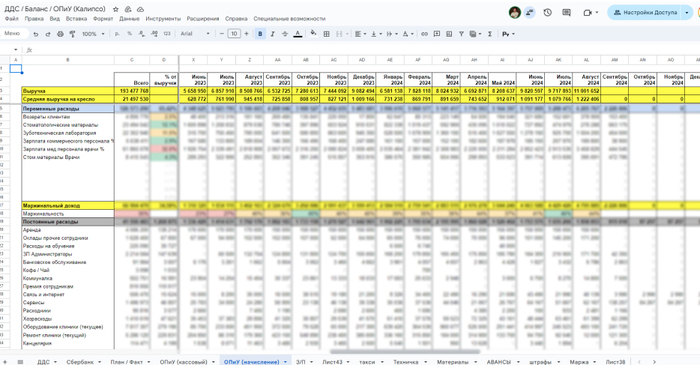Open horizontal align dropdown

click(x=360, y=34)
